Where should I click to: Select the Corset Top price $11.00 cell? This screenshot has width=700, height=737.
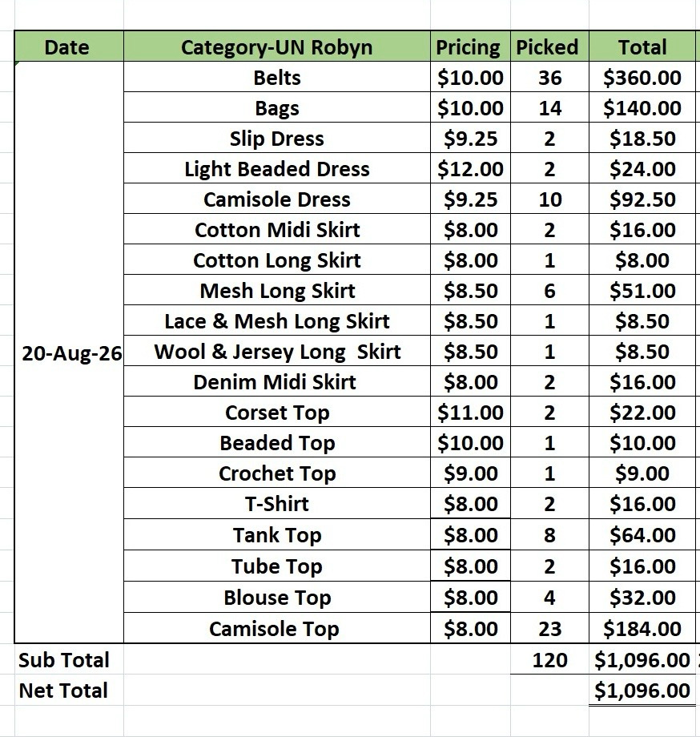click(470, 412)
